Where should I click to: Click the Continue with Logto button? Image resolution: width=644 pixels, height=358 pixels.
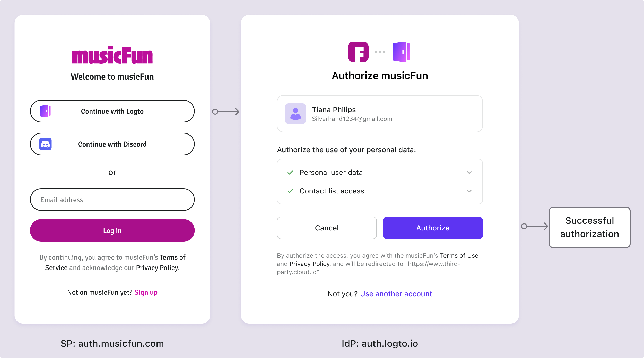[x=112, y=111]
